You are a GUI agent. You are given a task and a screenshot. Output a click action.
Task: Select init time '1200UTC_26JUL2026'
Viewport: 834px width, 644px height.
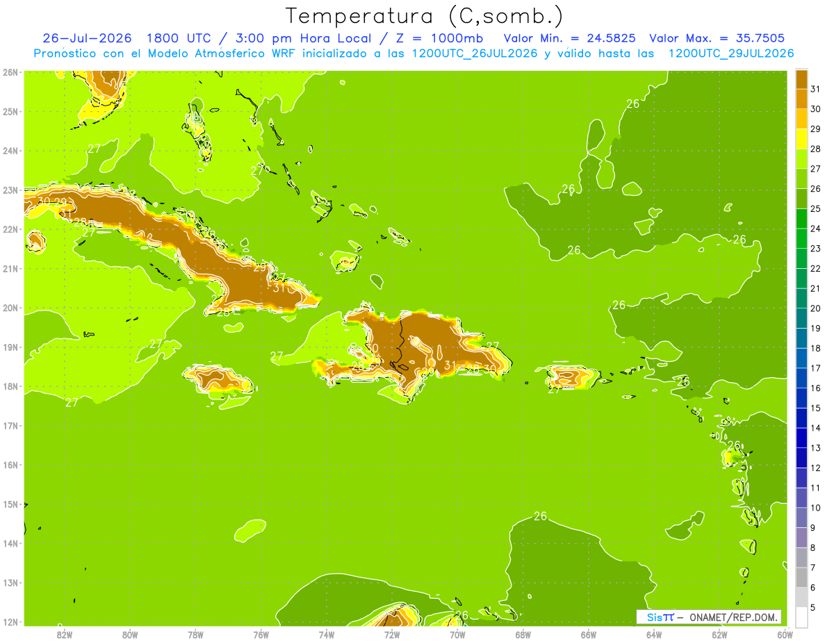coord(475,53)
